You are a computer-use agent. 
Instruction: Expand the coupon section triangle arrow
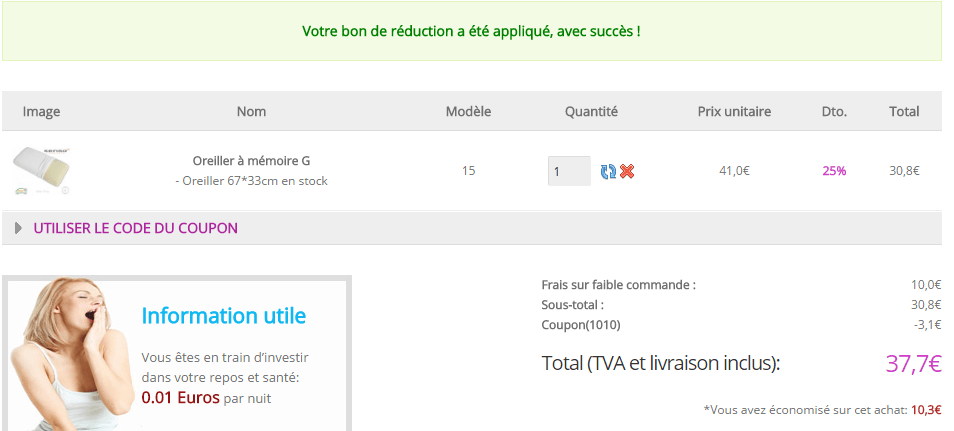(18, 228)
